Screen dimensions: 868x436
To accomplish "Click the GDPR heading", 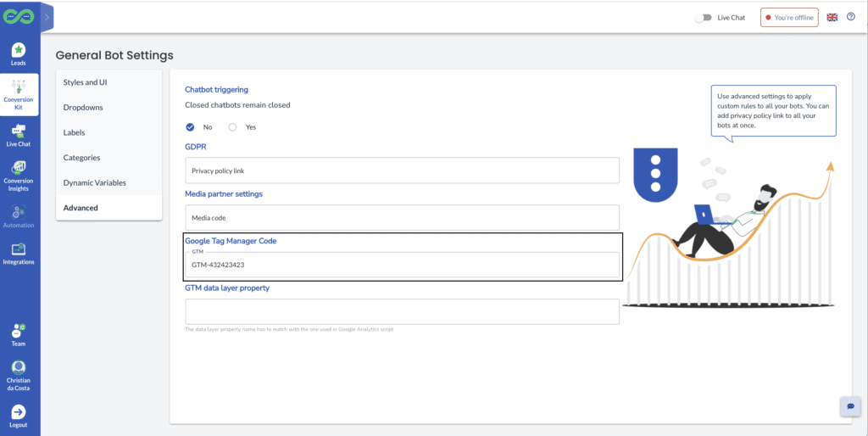I will [196, 147].
